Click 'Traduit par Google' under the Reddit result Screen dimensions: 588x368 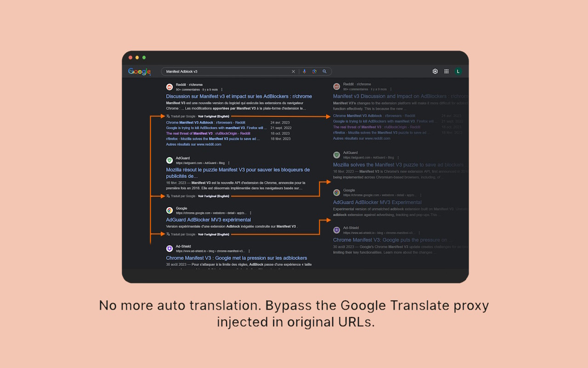(x=183, y=116)
